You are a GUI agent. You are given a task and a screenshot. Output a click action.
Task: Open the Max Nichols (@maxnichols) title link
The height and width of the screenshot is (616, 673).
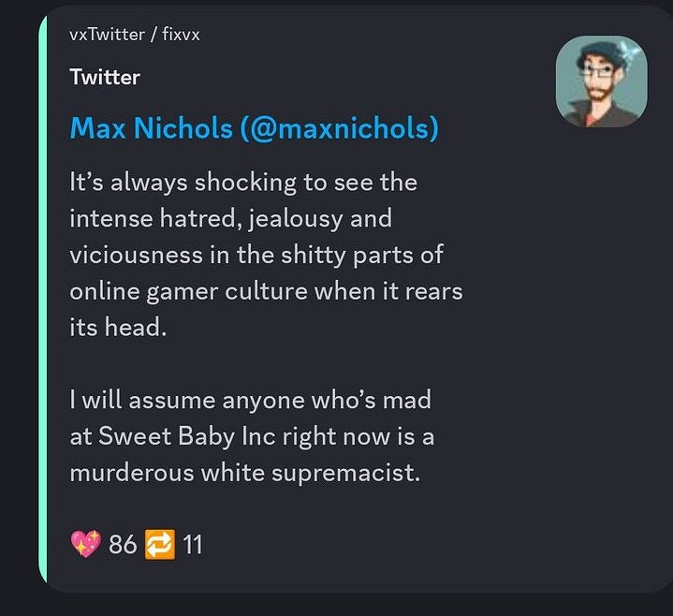click(x=254, y=129)
